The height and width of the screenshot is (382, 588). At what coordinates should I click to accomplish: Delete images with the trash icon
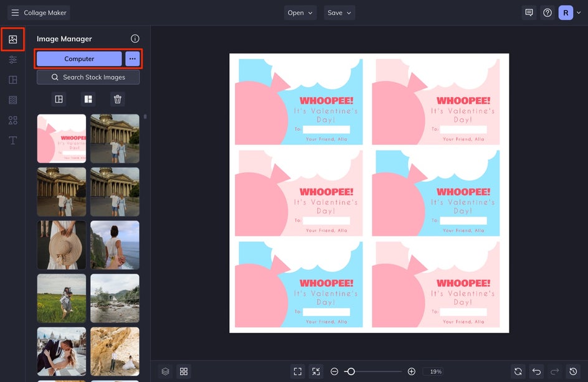(117, 100)
